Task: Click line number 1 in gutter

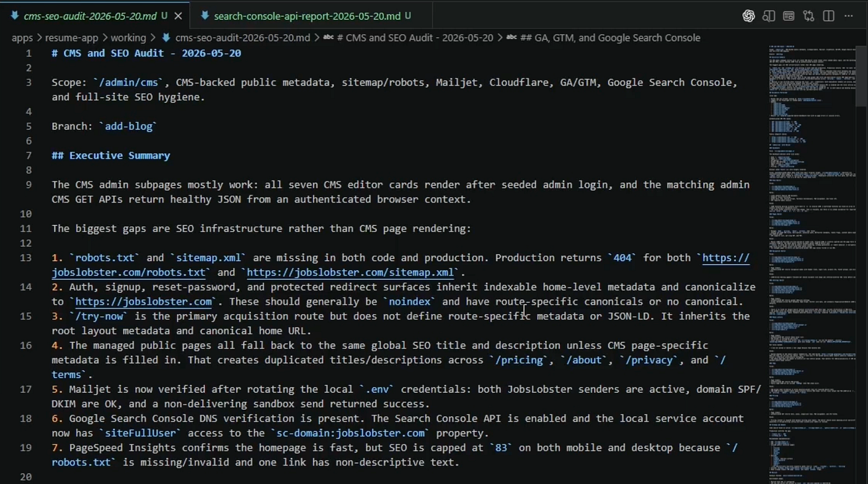Action: pos(28,53)
